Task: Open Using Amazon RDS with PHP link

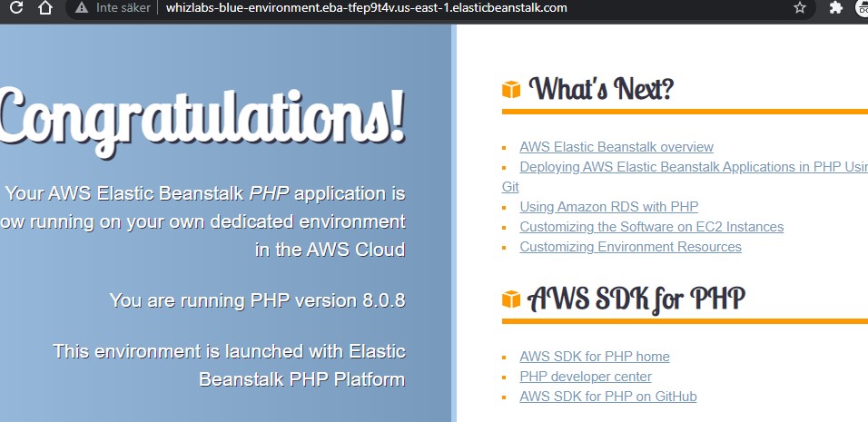Action: (x=608, y=207)
